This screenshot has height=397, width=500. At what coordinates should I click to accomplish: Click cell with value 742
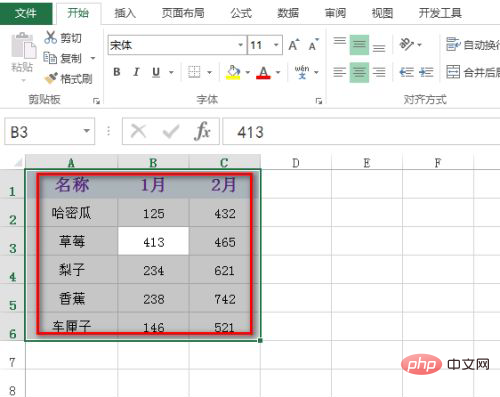225,299
